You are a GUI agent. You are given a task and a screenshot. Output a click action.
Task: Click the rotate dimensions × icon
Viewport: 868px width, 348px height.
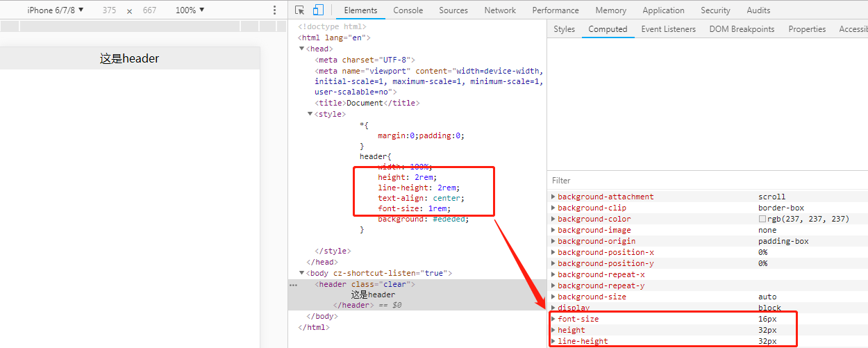coord(129,11)
